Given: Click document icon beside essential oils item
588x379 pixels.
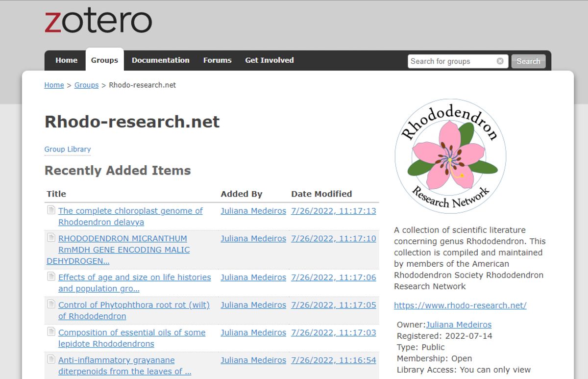Looking at the screenshot, I should point(51,331).
